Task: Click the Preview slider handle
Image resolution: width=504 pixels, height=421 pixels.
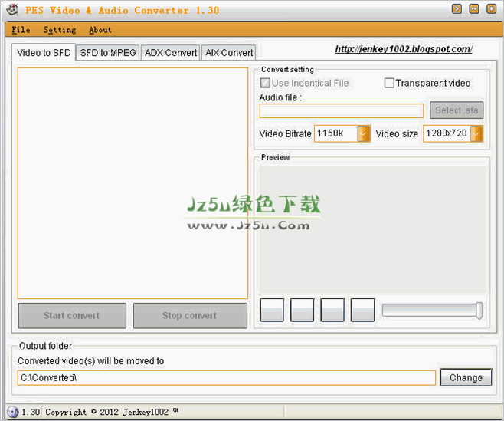Action: (x=479, y=311)
